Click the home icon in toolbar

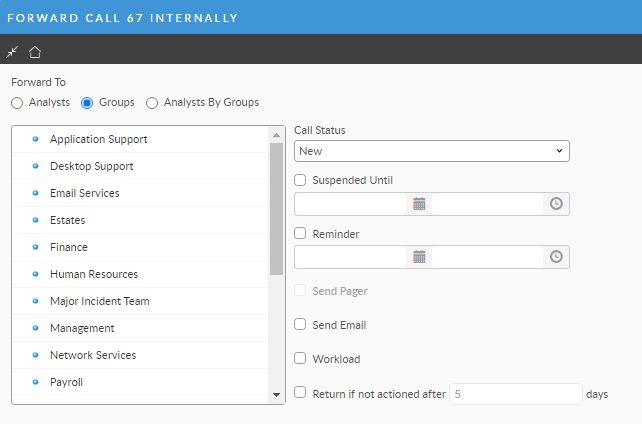pos(35,52)
